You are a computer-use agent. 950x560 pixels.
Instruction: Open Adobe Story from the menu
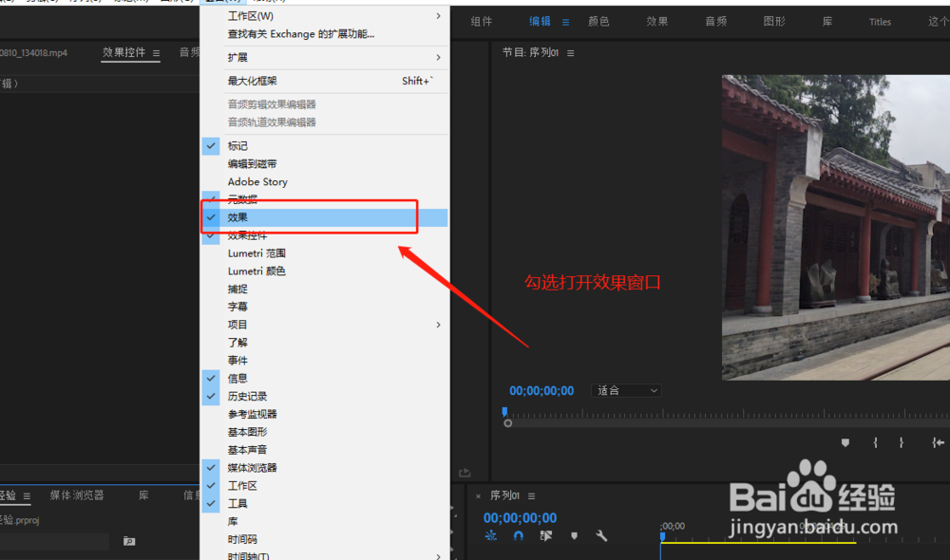point(324,181)
